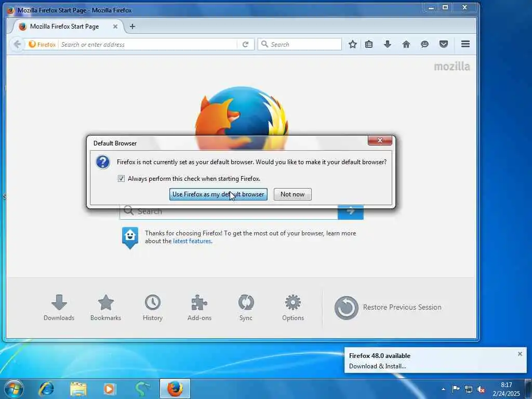Open the downloads arrow in toolbar
Viewport: 532px width, 399px height.
click(x=388, y=44)
